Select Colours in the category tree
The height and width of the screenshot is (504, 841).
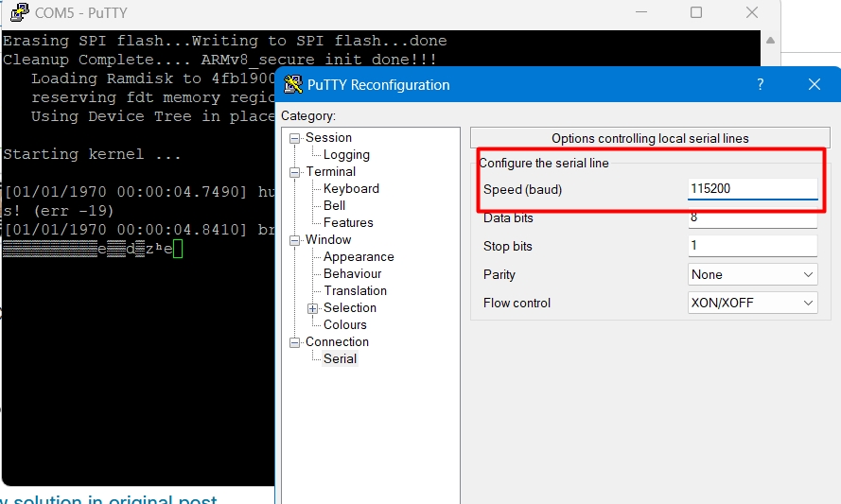[x=344, y=325]
